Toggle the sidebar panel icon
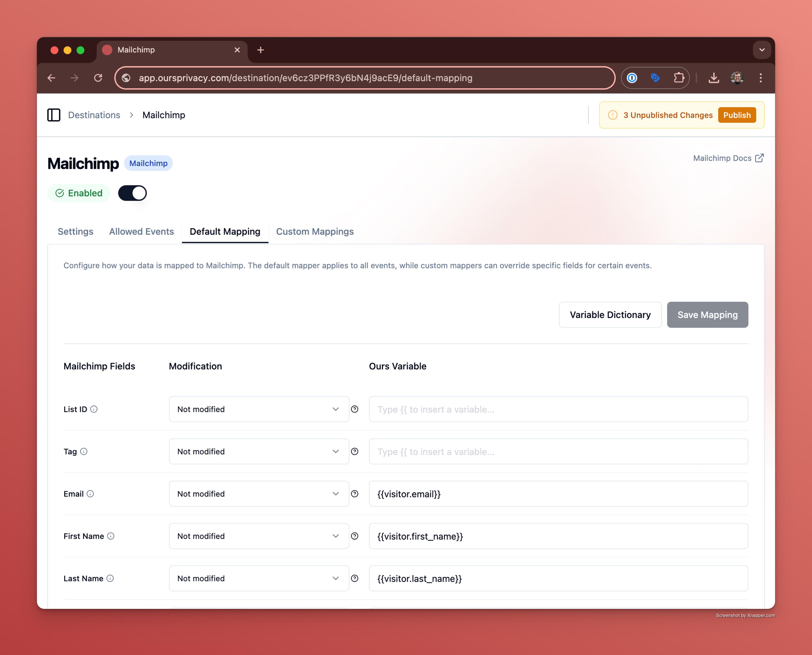 [53, 115]
